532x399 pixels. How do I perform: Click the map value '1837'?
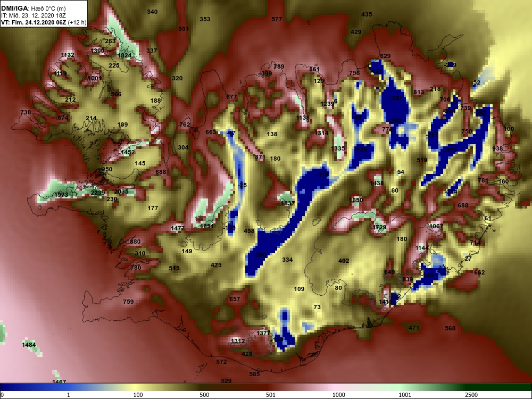pyautogui.click(x=288, y=203)
